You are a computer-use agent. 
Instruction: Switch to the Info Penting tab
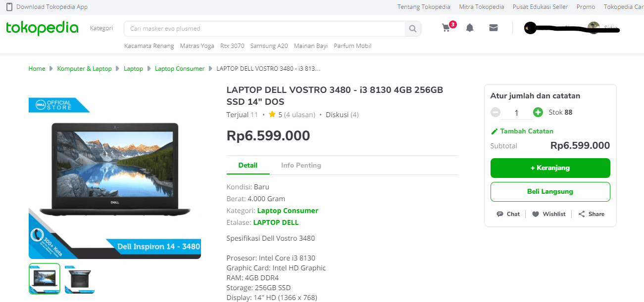[301, 166]
